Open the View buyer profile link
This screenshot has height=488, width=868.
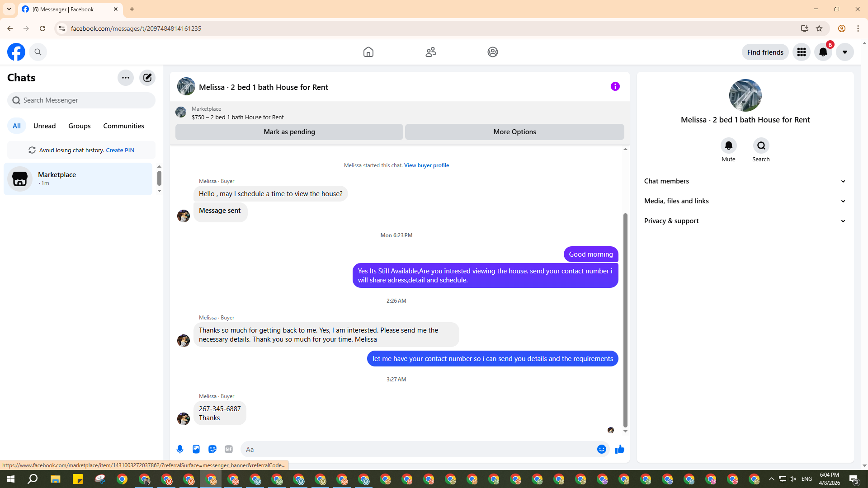click(x=426, y=165)
